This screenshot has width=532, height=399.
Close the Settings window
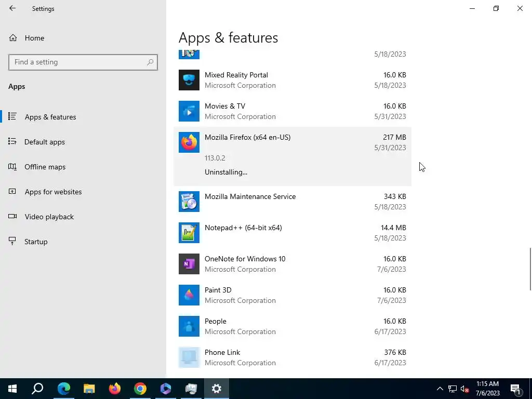coord(520,8)
